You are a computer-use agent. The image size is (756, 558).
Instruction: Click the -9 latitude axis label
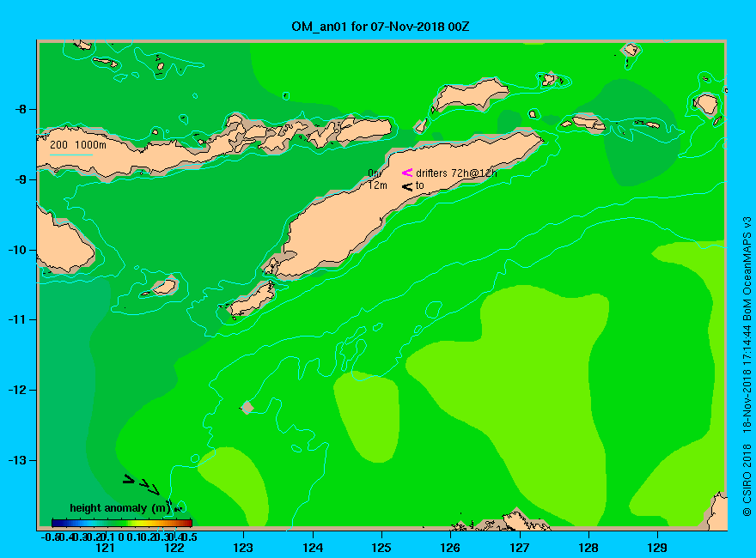click(21, 179)
